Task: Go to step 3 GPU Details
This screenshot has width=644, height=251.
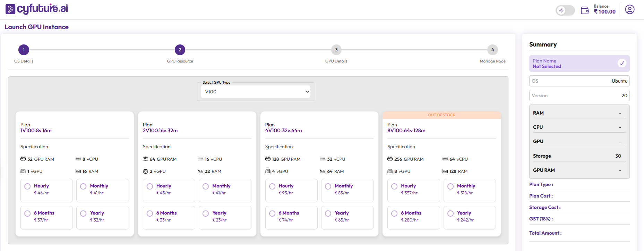Action: [x=336, y=50]
